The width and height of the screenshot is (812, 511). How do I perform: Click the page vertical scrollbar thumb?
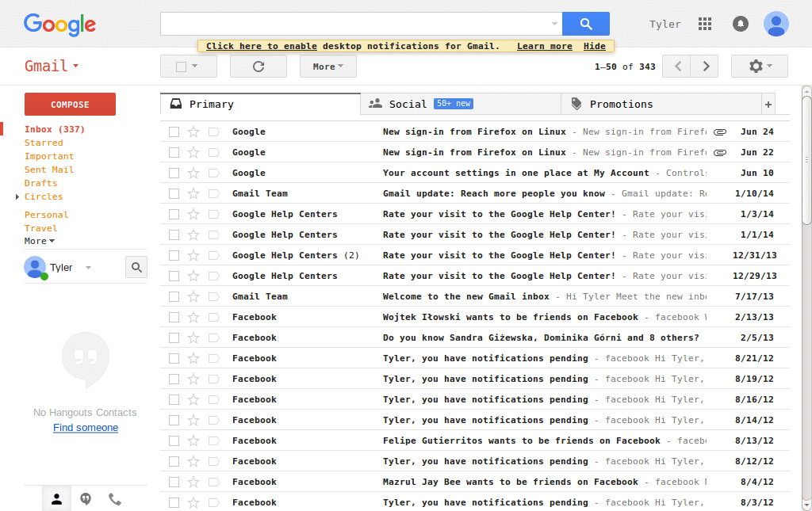806,160
